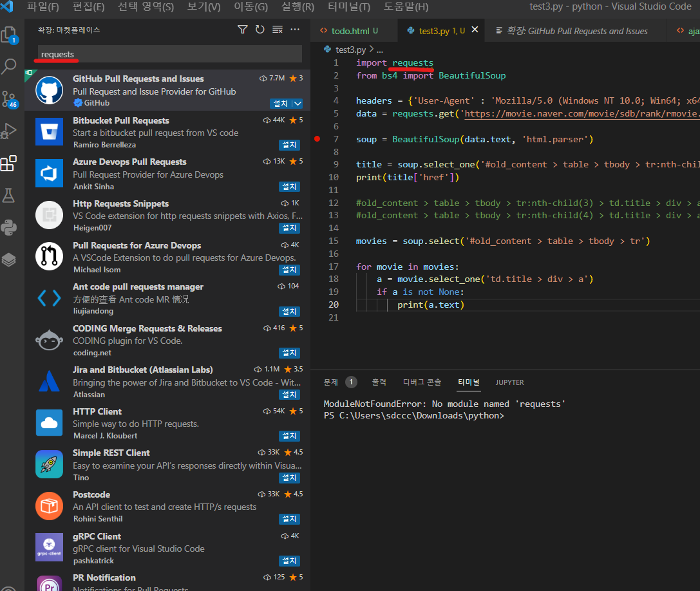Toggle the breakpoint on line 7
700x591 pixels.
click(x=317, y=139)
